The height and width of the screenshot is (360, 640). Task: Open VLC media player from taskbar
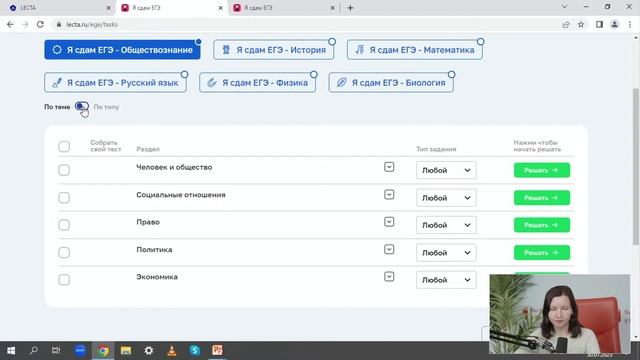pos(172,350)
